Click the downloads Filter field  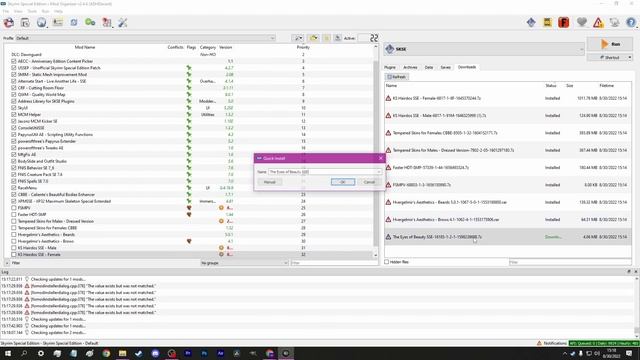pyautogui.click(x=570, y=262)
